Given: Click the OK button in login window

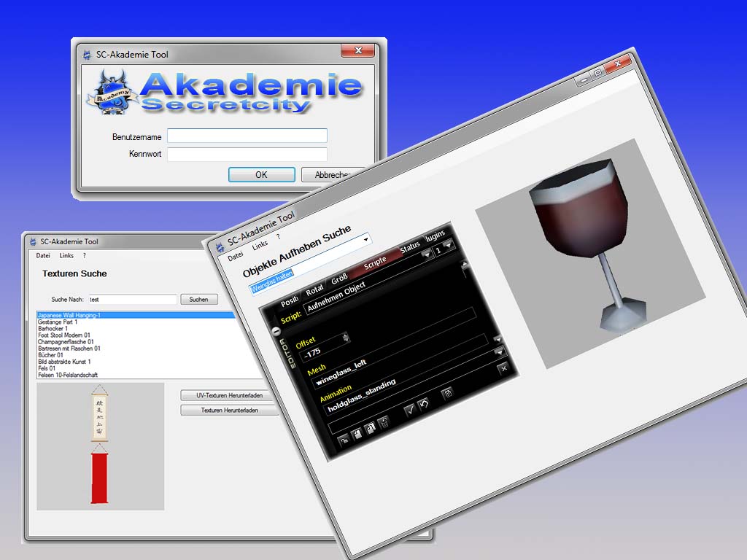Looking at the screenshot, I should coord(262,175).
